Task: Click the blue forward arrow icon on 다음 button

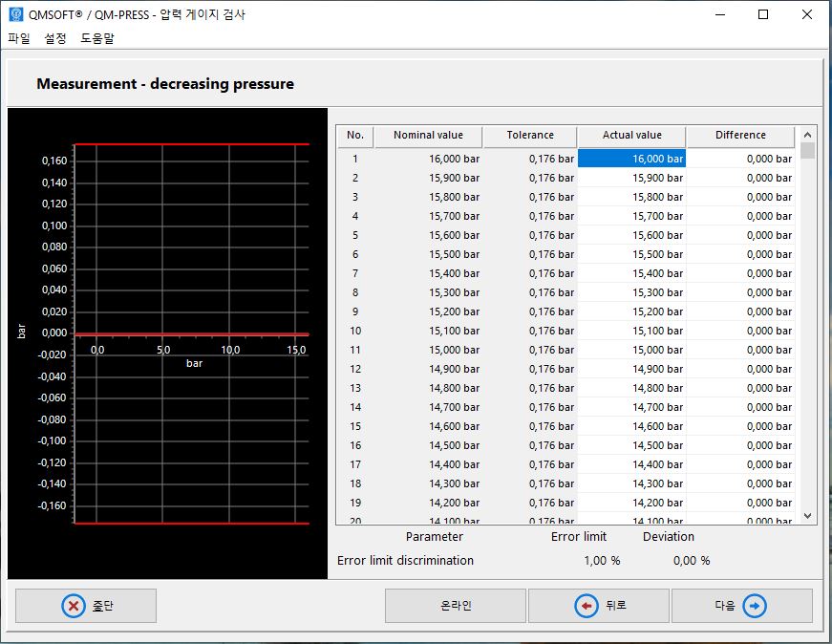Action: click(x=755, y=606)
